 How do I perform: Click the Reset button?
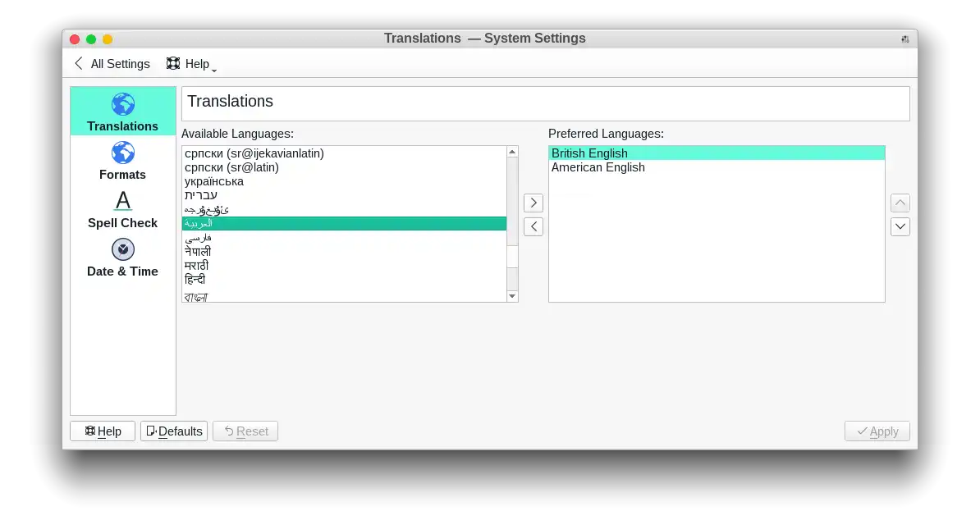point(245,431)
